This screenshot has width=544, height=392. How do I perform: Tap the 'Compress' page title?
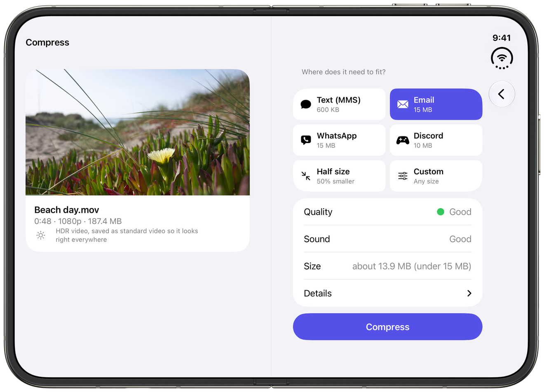pyautogui.click(x=47, y=42)
